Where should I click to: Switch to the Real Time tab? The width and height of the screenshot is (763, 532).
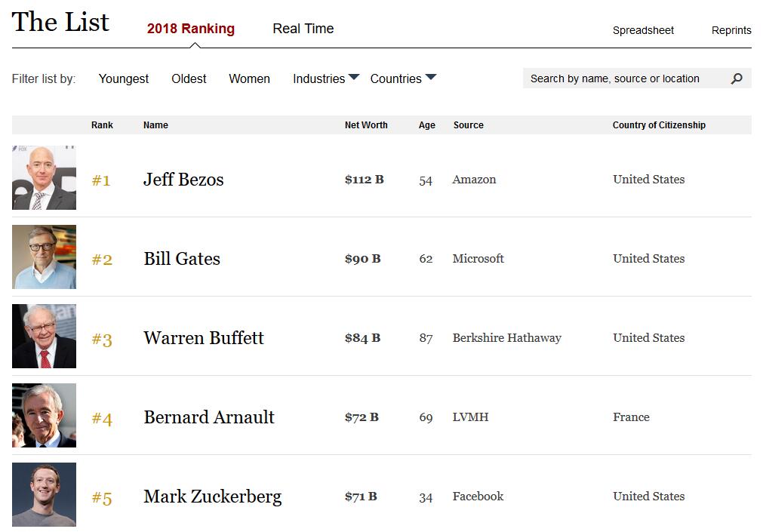pos(303,29)
